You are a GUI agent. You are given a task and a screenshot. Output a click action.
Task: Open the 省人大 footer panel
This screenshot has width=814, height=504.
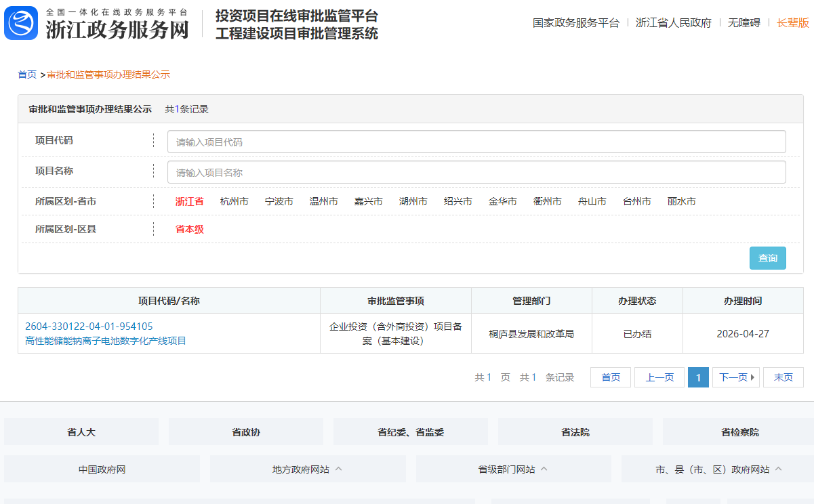click(81, 431)
